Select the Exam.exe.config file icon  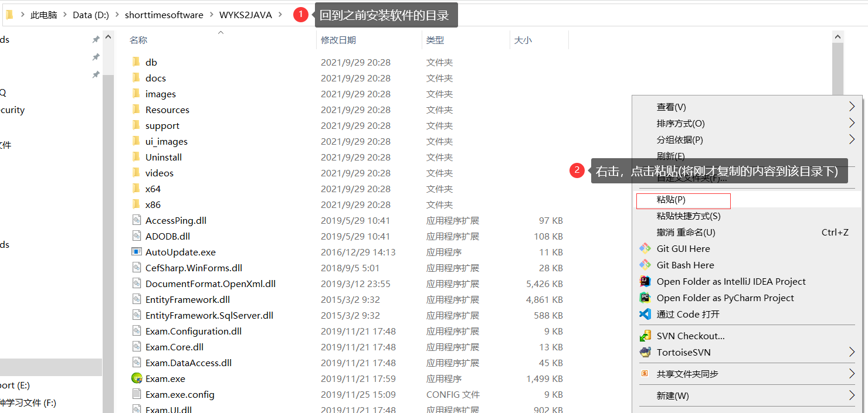click(137, 394)
